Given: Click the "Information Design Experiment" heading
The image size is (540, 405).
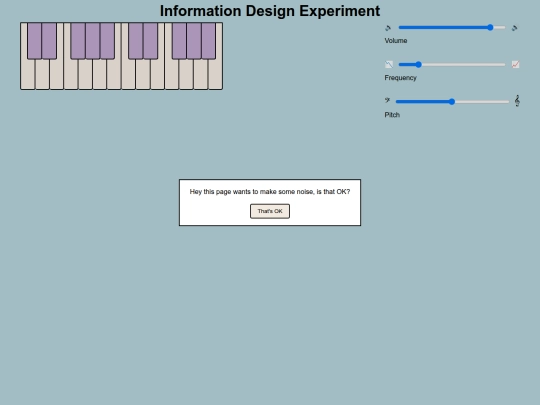Looking at the screenshot, I should pos(270,11).
